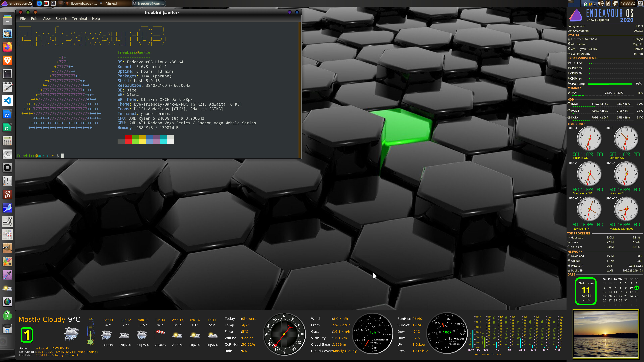Image resolution: width=644 pixels, height=362 pixels.
Task: Click the 'CPU Temp' 39°C bar row
Action: (605, 84)
